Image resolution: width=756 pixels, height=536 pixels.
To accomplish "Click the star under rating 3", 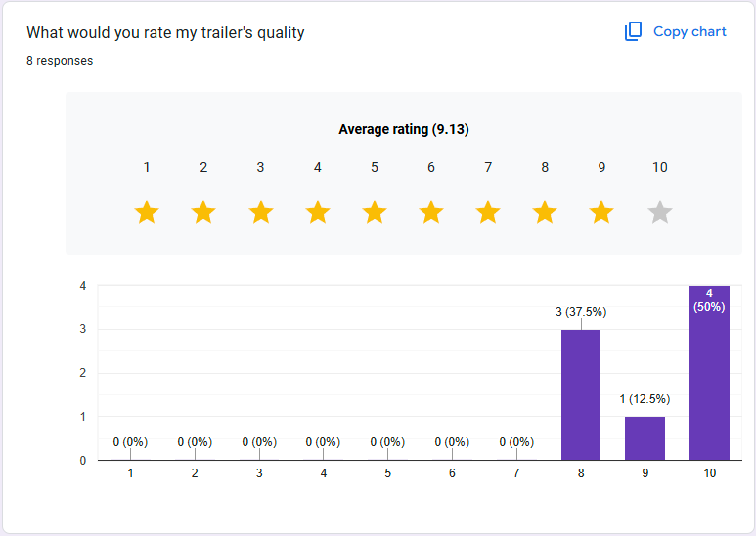I will [x=260, y=212].
